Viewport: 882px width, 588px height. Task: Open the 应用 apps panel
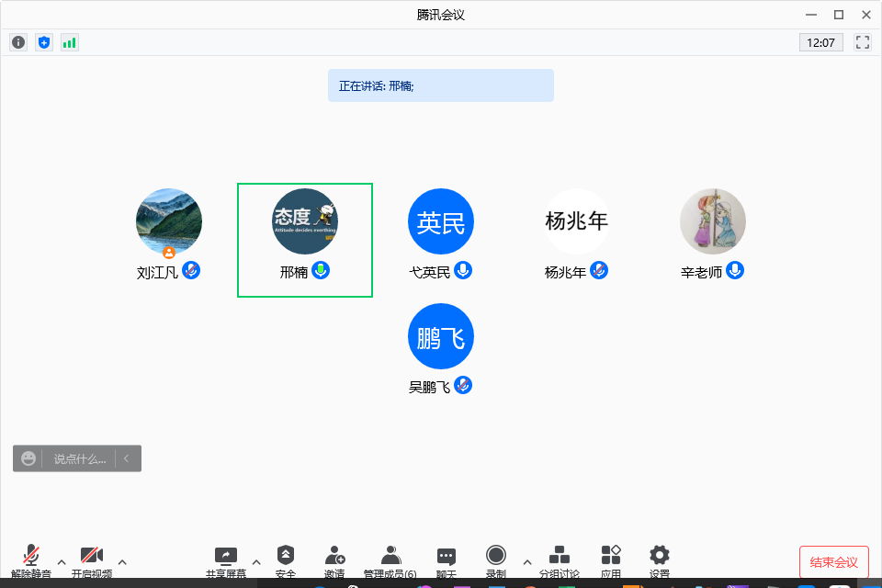point(611,559)
